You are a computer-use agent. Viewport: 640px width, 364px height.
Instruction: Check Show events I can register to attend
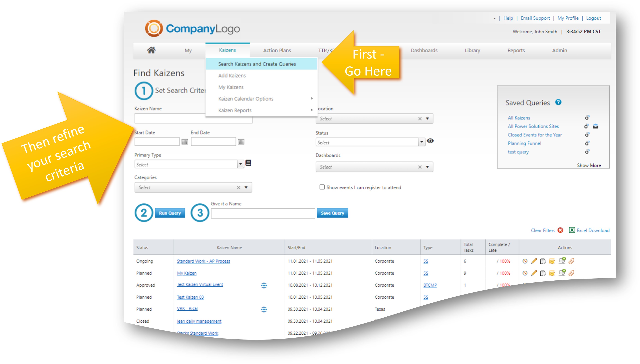coord(322,187)
